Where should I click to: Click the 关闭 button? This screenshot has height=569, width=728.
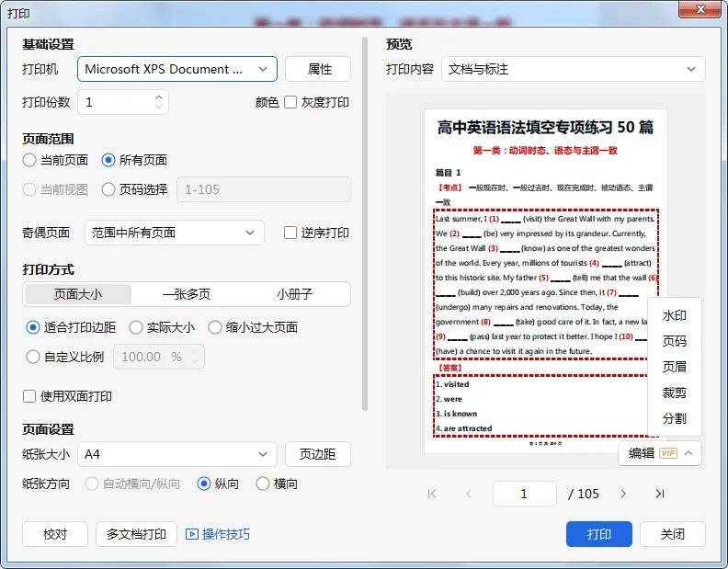(673, 534)
